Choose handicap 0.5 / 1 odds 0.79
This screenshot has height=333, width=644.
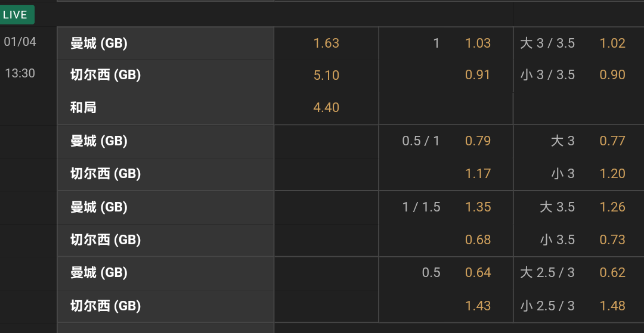[478, 141]
